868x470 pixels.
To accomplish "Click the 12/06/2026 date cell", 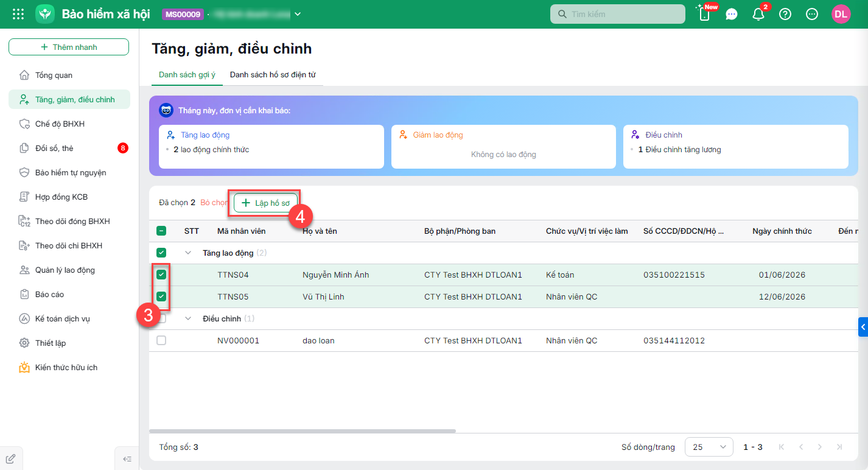I will (782, 296).
